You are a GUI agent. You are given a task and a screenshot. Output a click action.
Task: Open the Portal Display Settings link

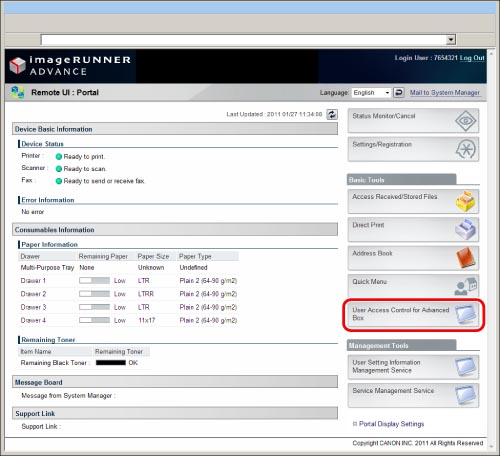click(x=391, y=424)
